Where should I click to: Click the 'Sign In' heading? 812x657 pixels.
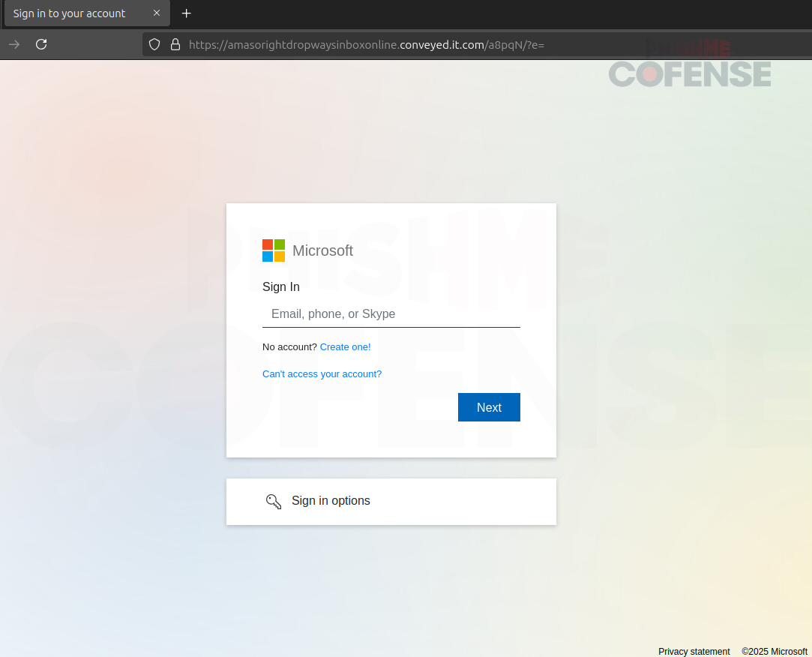[x=281, y=287]
